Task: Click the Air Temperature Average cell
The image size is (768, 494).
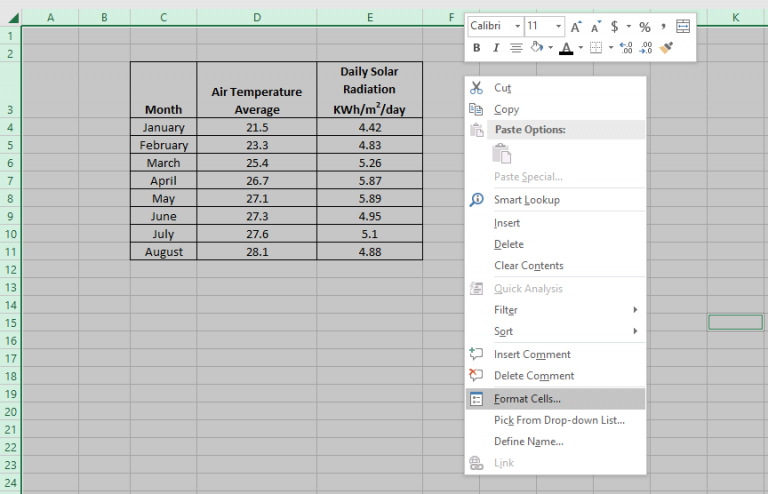Action: click(x=257, y=90)
